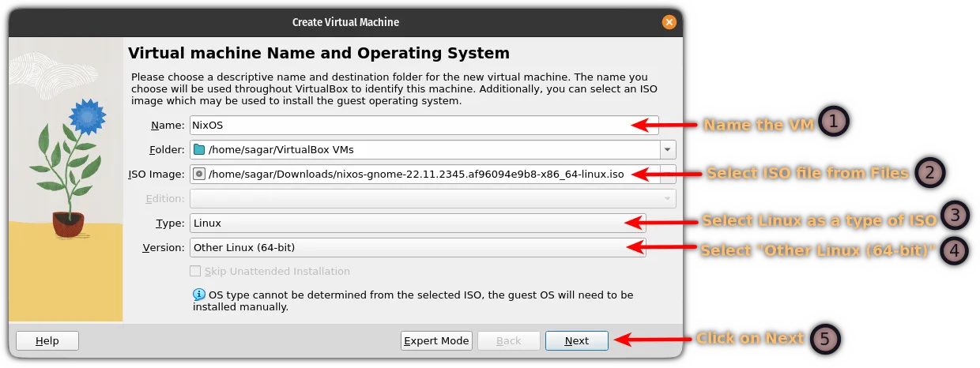Image resolution: width=980 pixels, height=368 pixels.
Task: Click the numbered circle 1 annotation
Action: [x=832, y=122]
